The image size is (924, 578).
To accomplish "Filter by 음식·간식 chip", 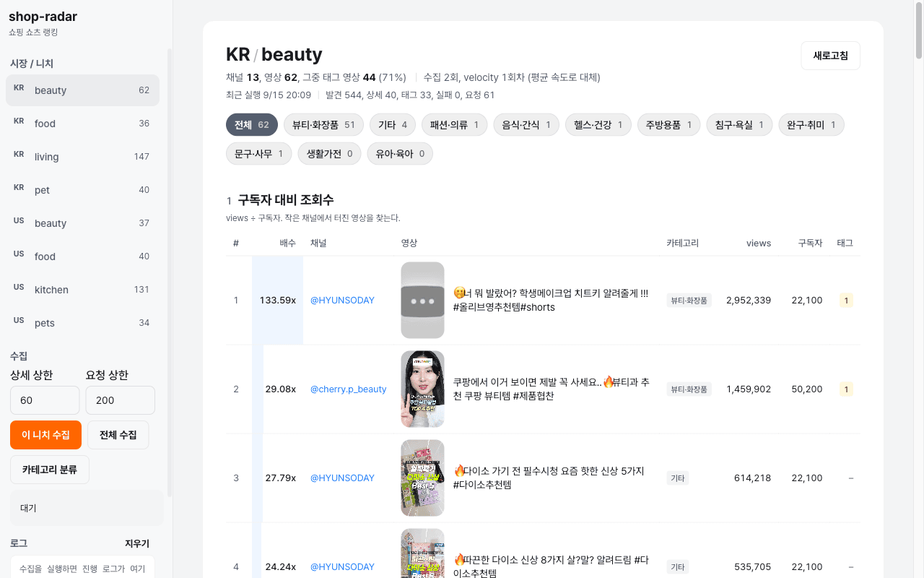I will point(526,125).
